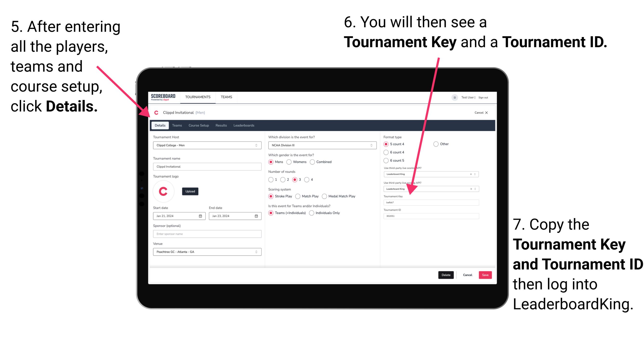Screen dimensions: 644x346
Task: Click the Upload logo button
Action: [x=190, y=191]
